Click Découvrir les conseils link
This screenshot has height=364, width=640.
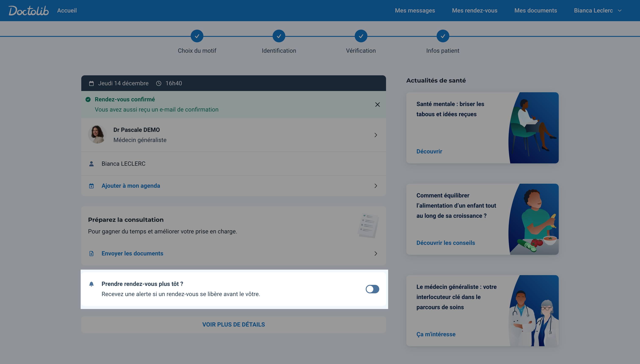(446, 243)
